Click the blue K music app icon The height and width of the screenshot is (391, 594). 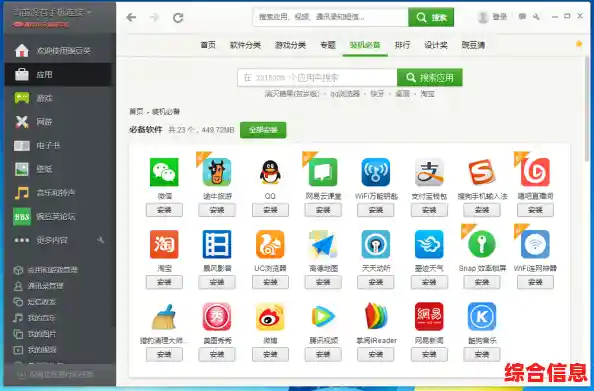point(482,317)
